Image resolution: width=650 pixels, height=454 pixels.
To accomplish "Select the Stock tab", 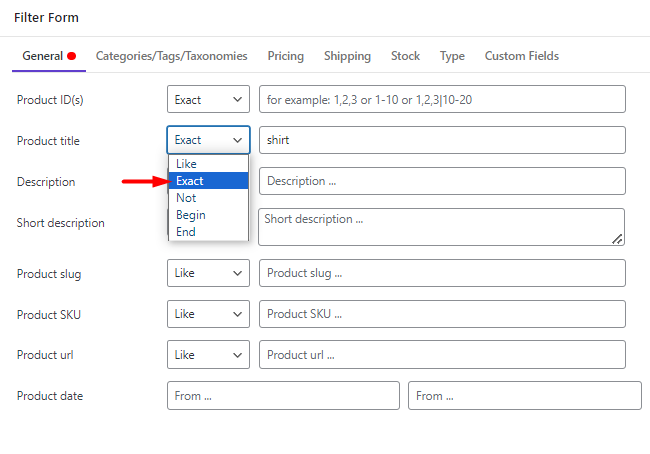I will pyautogui.click(x=405, y=56).
